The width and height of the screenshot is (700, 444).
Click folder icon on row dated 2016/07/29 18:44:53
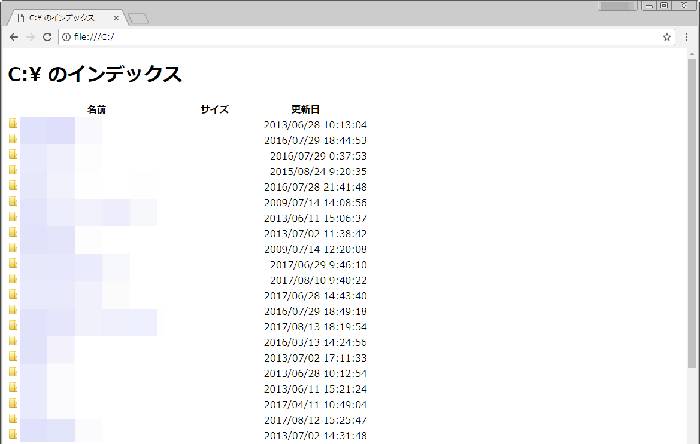(x=13, y=139)
